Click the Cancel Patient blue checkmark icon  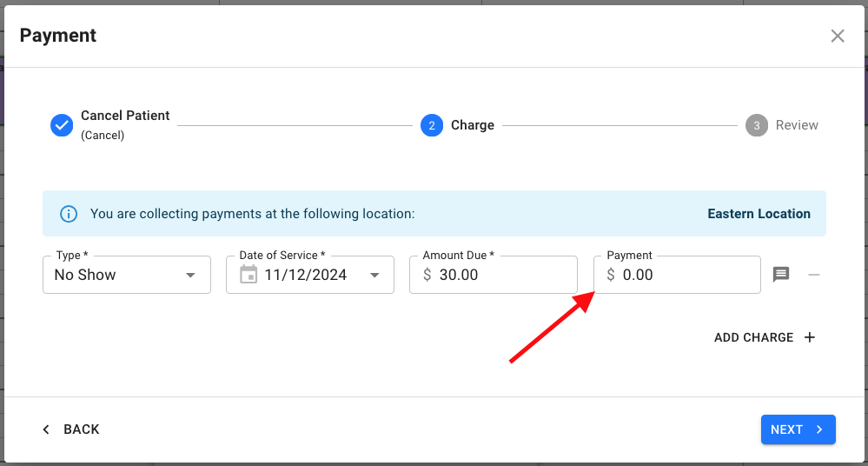click(x=62, y=125)
